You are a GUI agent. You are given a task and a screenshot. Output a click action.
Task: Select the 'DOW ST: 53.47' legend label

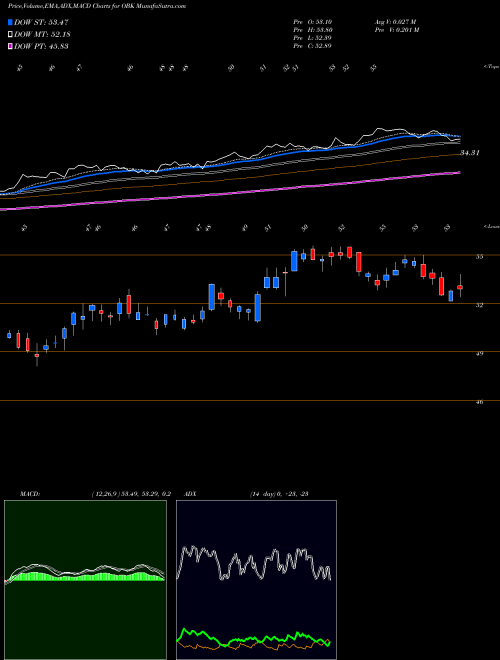click(x=41, y=22)
